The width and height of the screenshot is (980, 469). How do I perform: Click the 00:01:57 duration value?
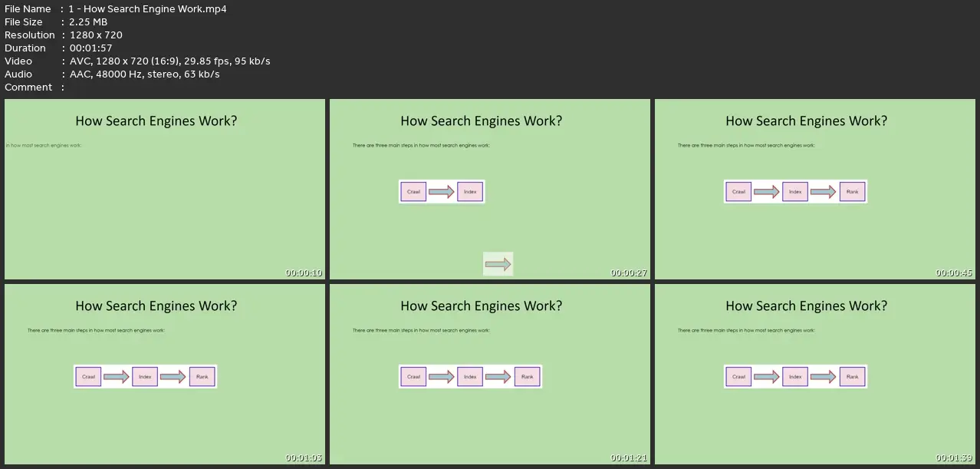pyautogui.click(x=90, y=48)
